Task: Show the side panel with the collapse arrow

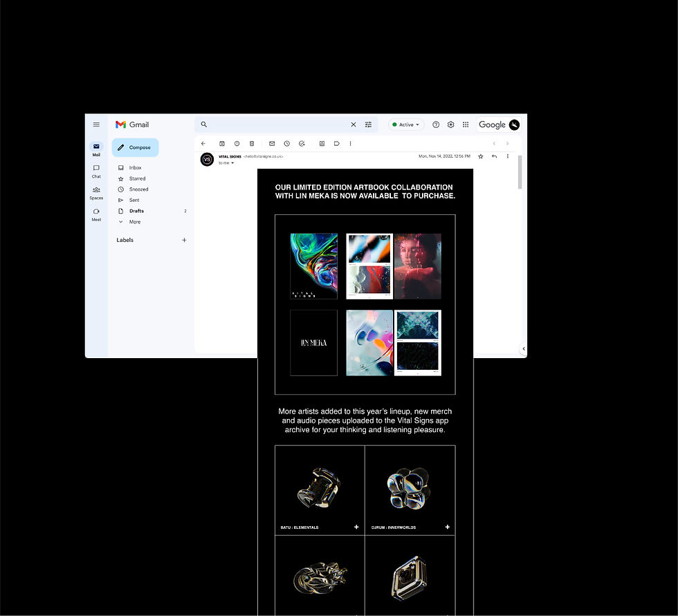Action: [x=523, y=348]
